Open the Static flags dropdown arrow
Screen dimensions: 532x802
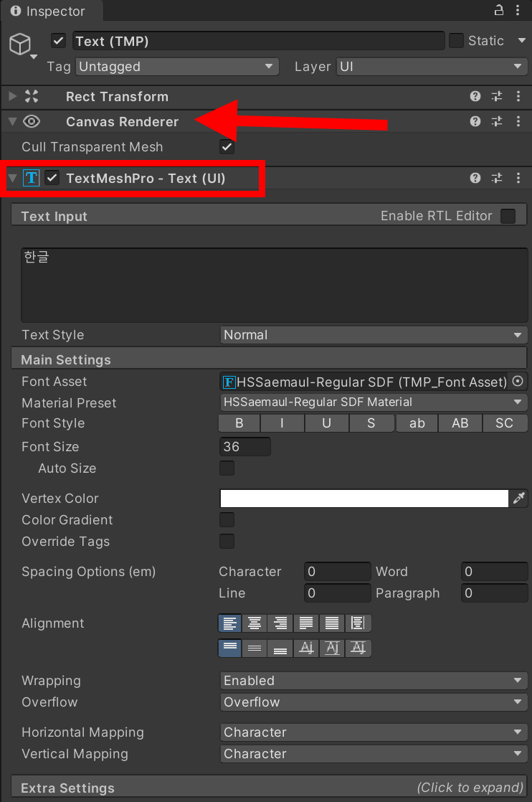(522, 40)
